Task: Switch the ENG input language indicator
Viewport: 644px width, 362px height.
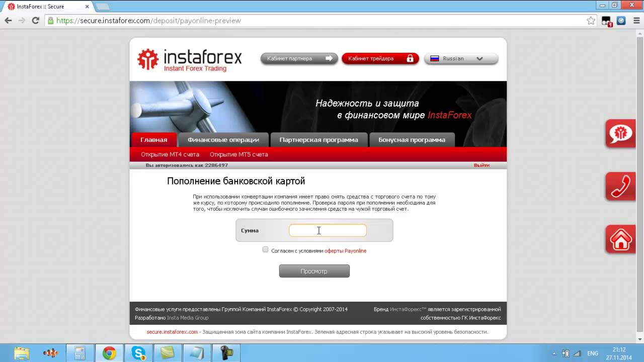Action: pos(593,353)
